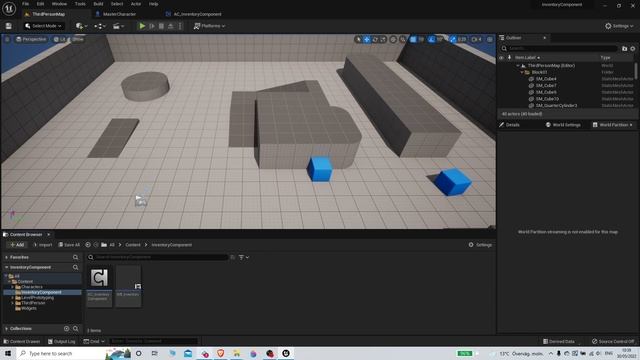
Task: Open the Add content quick menu
Action: 82,26
